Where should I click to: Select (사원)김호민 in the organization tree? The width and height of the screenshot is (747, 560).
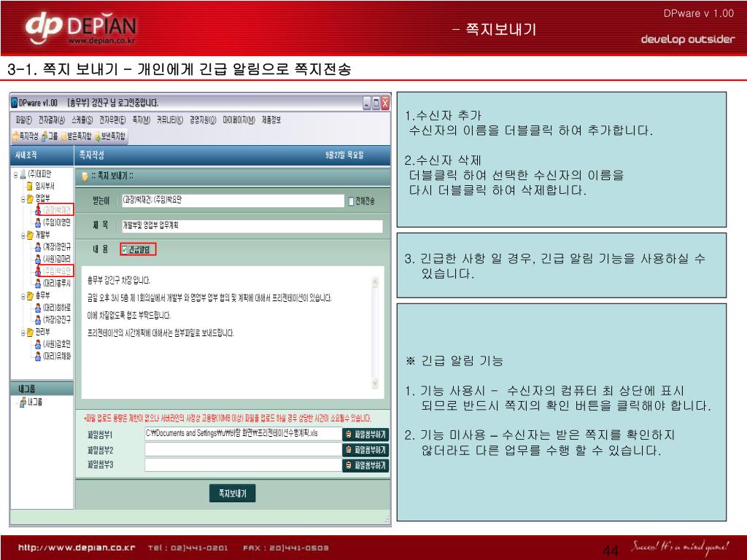[x=57, y=344]
